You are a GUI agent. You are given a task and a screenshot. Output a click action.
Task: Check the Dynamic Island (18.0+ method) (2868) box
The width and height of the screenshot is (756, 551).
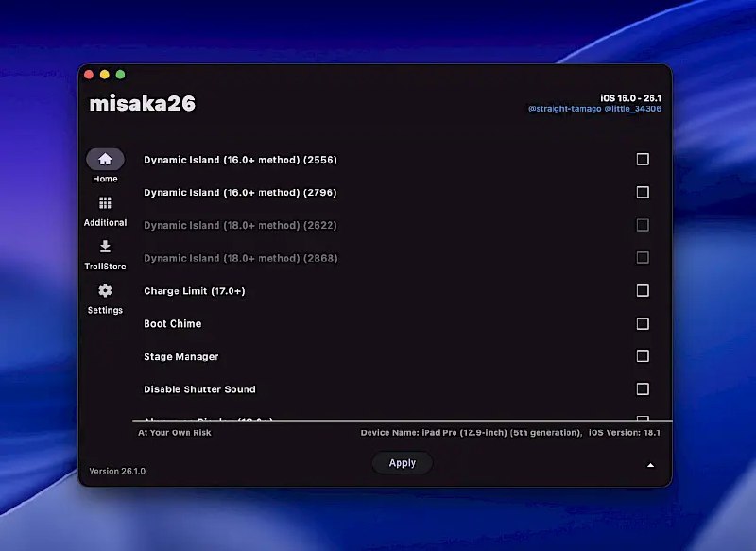pos(643,257)
